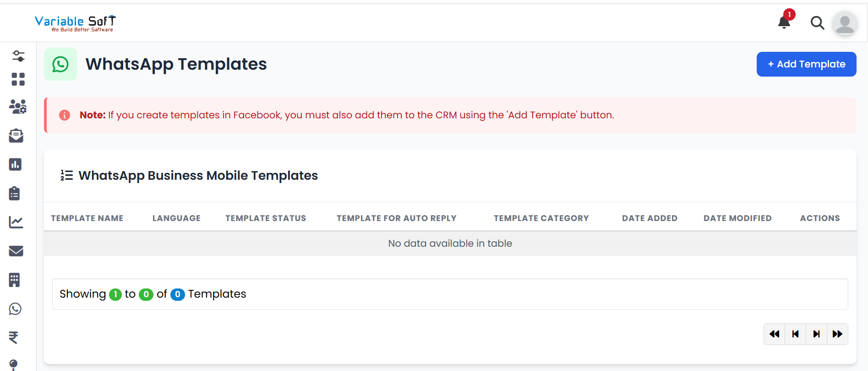Screen dimensions: 868x371
Task: Click the Variable Soft logo
Action: pyautogui.click(x=75, y=23)
